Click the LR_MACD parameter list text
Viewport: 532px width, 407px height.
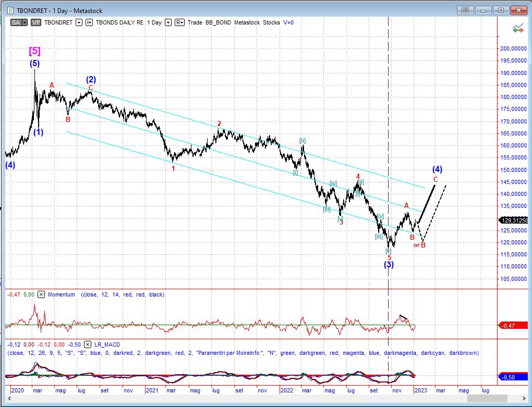click(243, 353)
